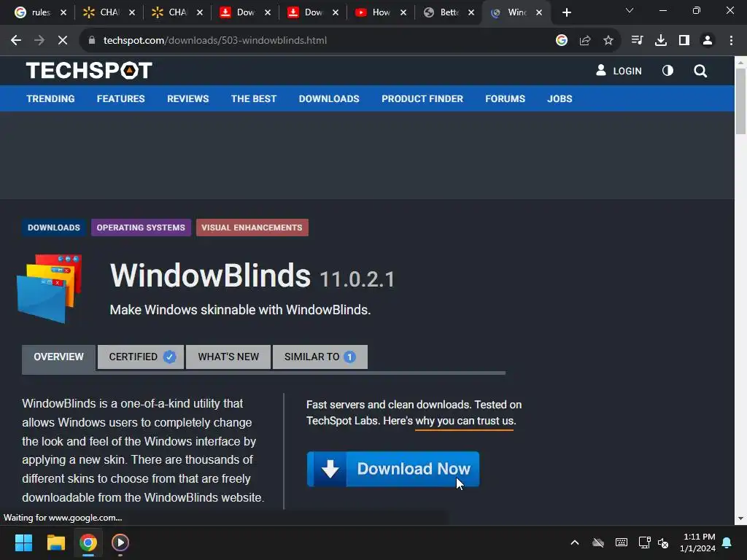Open the Chrome profile avatar
The image size is (747, 560).
[708, 41]
